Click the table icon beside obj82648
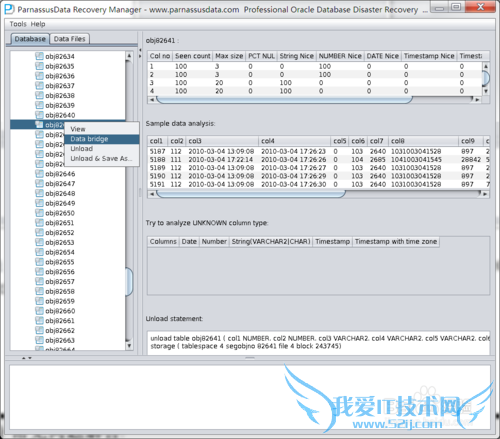The height and width of the screenshot is (439, 500). point(39,193)
